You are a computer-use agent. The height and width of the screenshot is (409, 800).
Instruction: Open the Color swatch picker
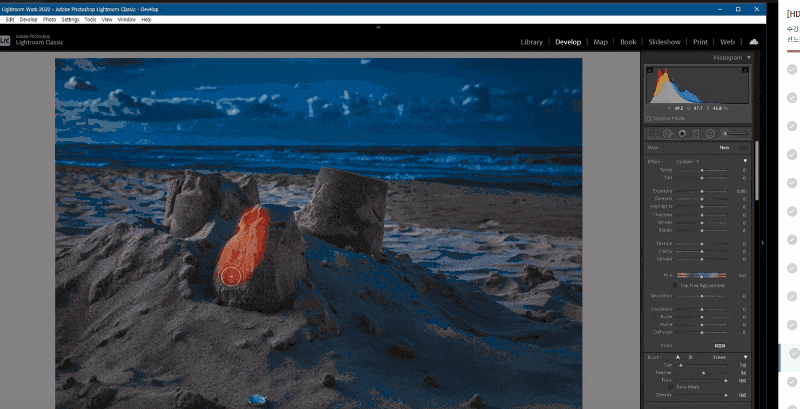click(x=720, y=346)
